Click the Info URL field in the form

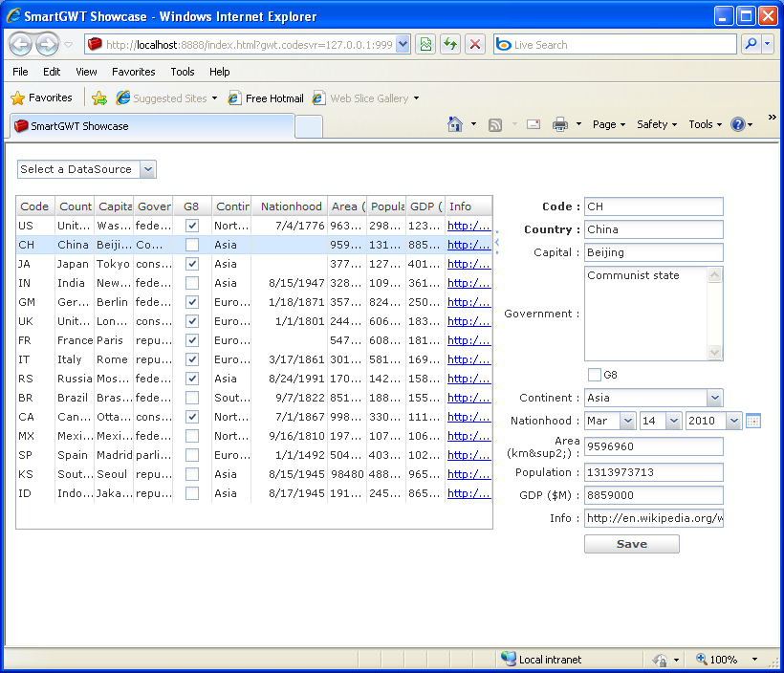[654, 518]
